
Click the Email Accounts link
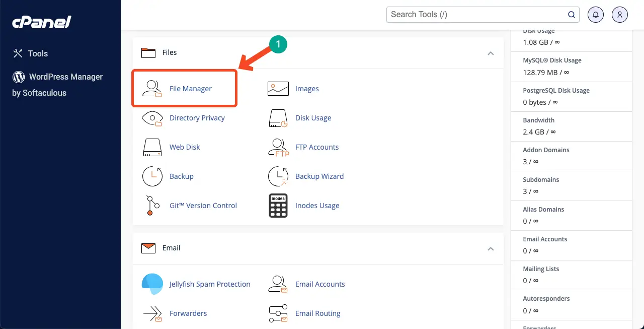(x=320, y=284)
